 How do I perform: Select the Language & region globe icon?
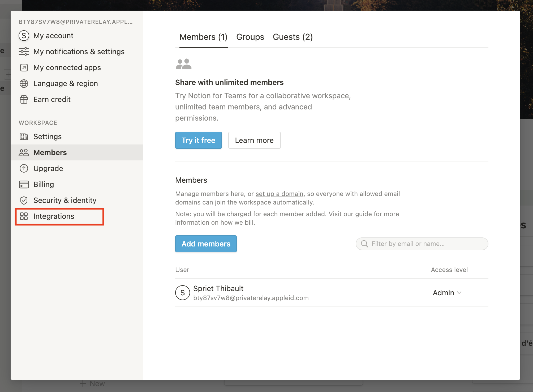24,83
